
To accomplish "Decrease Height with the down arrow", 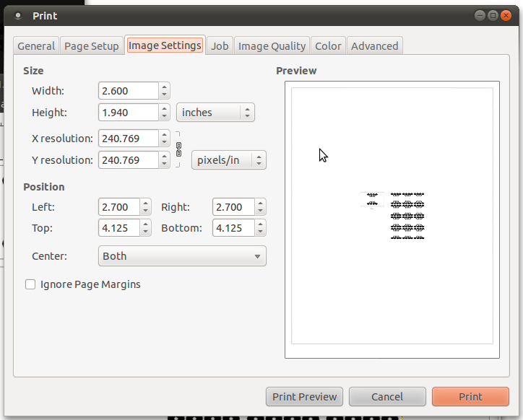I will coord(164,116).
